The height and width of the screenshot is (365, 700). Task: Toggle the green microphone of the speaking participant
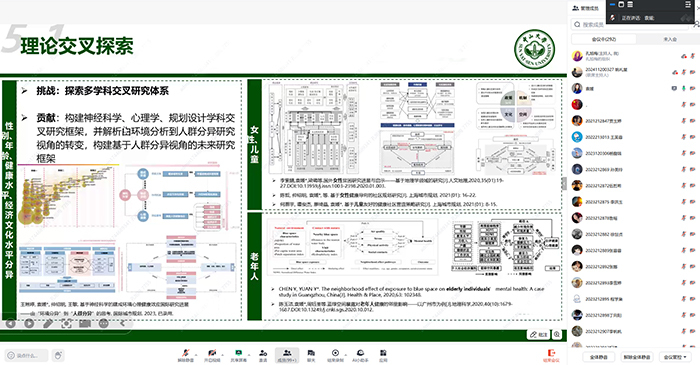[683, 88]
